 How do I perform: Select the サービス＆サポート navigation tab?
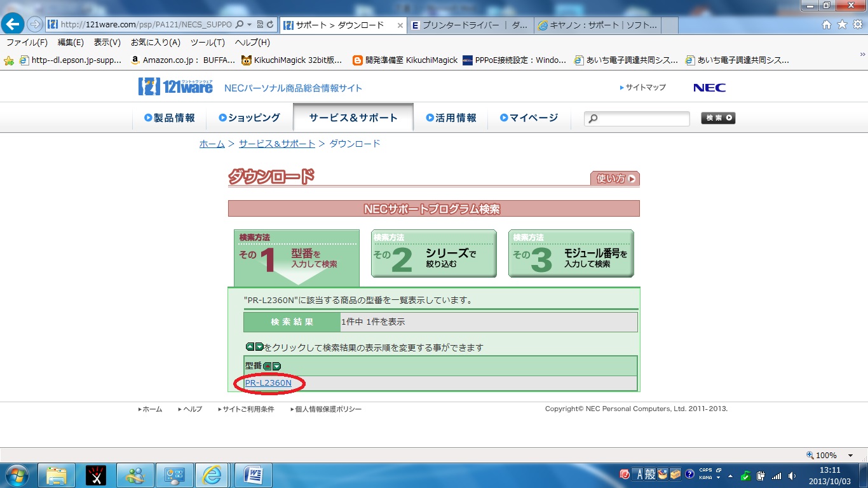coord(353,118)
